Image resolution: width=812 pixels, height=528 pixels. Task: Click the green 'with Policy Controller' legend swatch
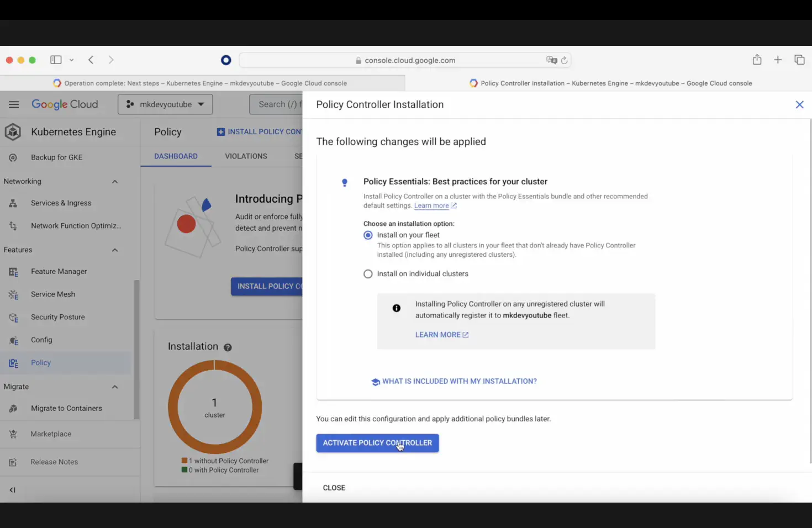pyautogui.click(x=184, y=471)
